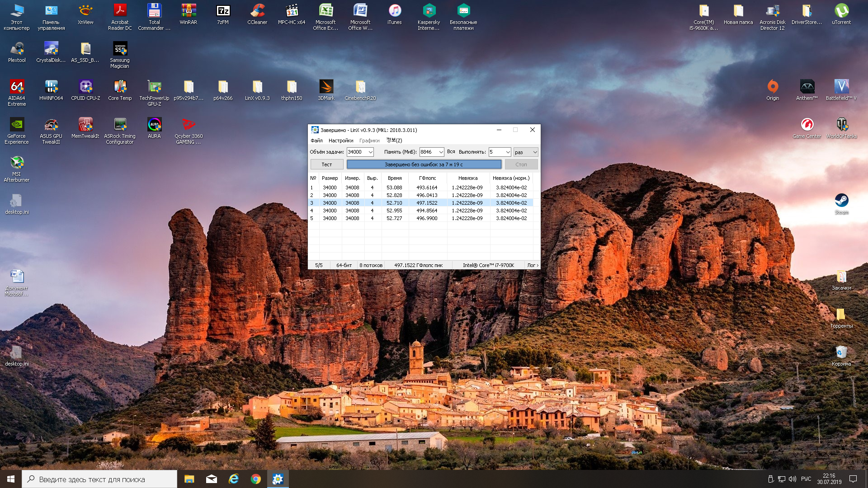
Task: Open the 'Файл' menu in LinX
Action: pyautogui.click(x=316, y=141)
